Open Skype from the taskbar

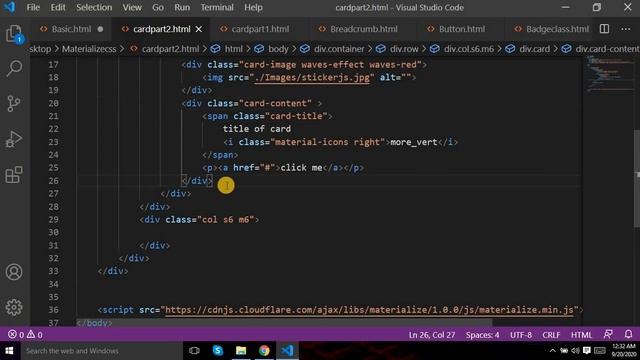[x=218, y=351]
